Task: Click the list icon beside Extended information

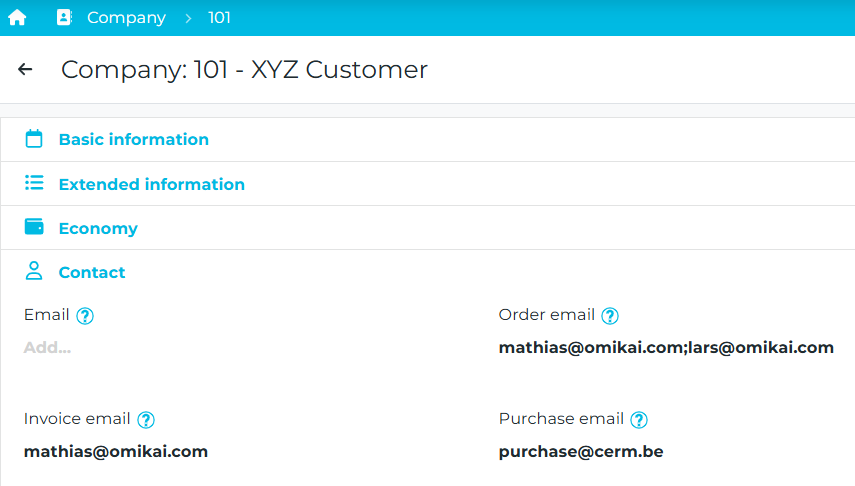Action: (x=34, y=183)
